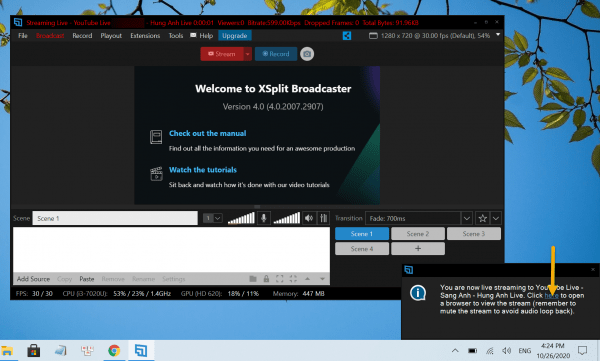Open the Tools menu
The image size is (600, 361).
[x=176, y=36]
